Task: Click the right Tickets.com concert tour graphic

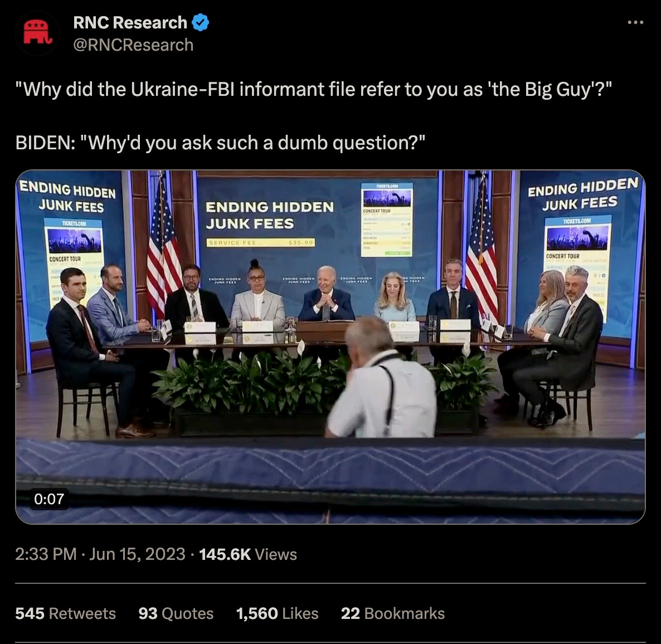Action: pyautogui.click(x=577, y=266)
